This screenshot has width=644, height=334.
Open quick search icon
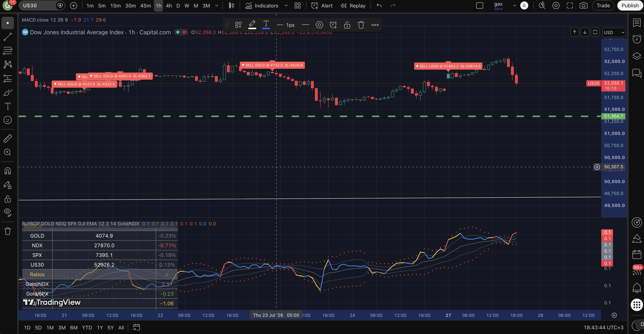coord(542,5)
